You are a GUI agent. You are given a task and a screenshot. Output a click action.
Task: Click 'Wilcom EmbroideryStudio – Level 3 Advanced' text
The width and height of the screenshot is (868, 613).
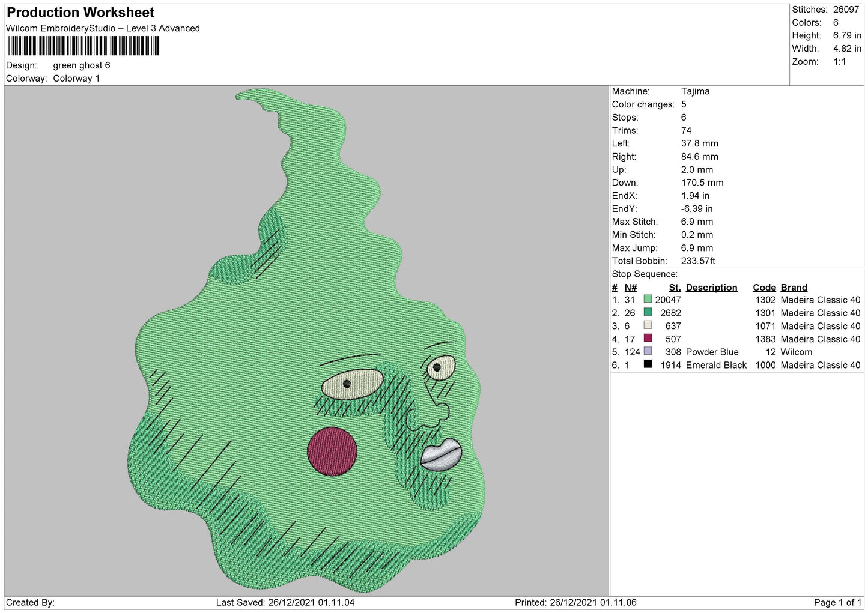[x=103, y=28]
